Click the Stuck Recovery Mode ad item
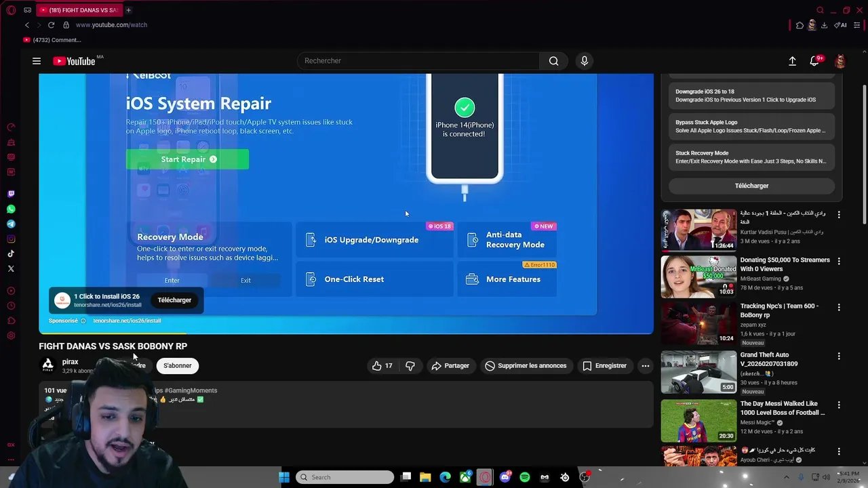 click(x=751, y=157)
